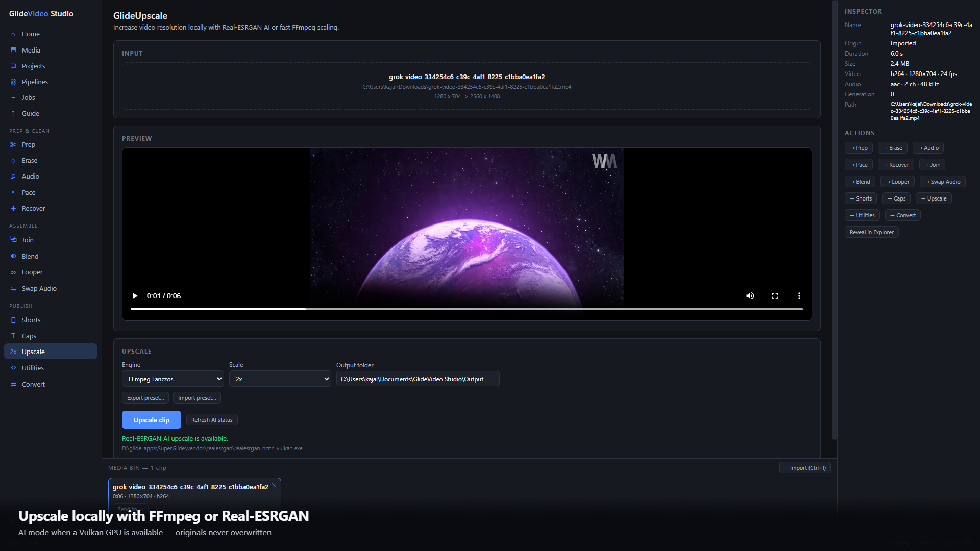Click Import (Ctrl+I) button

(x=805, y=468)
